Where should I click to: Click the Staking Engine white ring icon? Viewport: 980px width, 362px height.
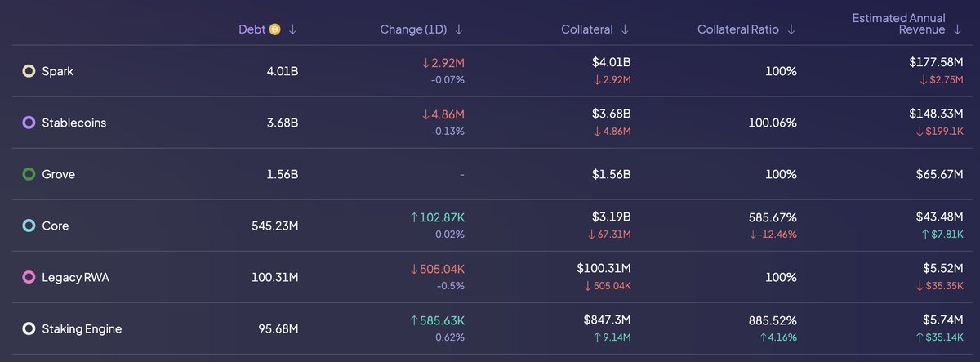pos(29,329)
